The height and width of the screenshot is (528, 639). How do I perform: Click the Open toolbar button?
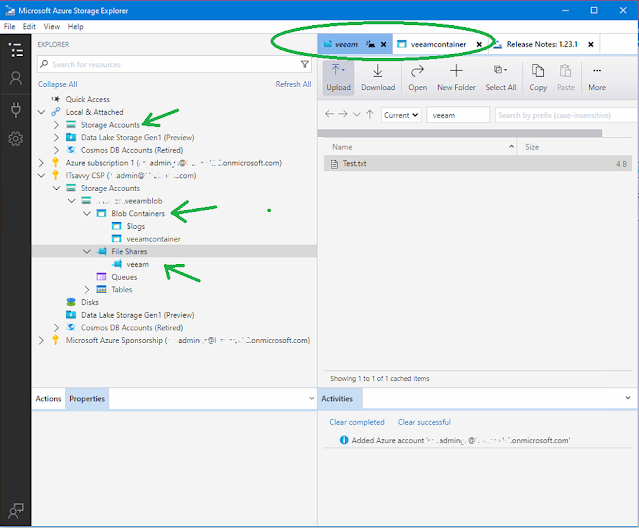(417, 78)
